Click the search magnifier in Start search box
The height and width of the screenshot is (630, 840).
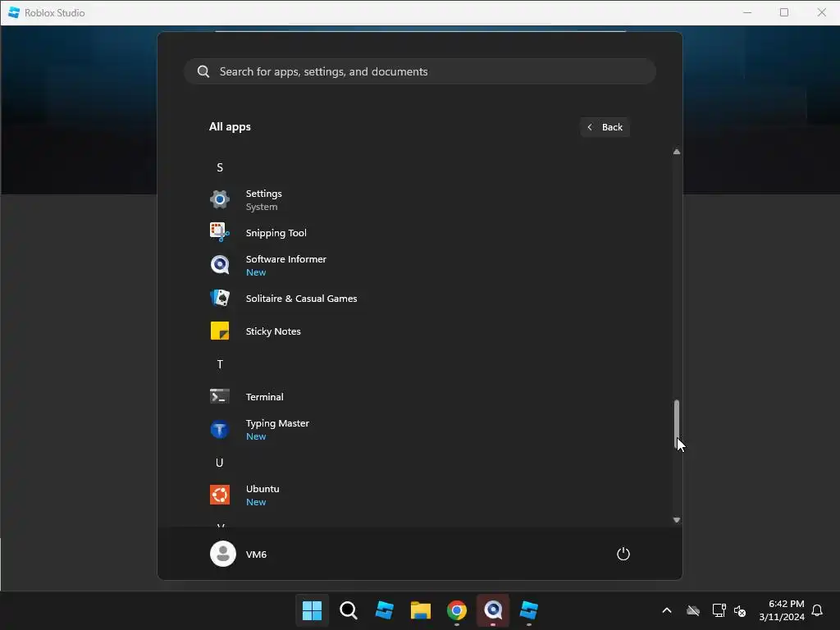[x=203, y=71]
